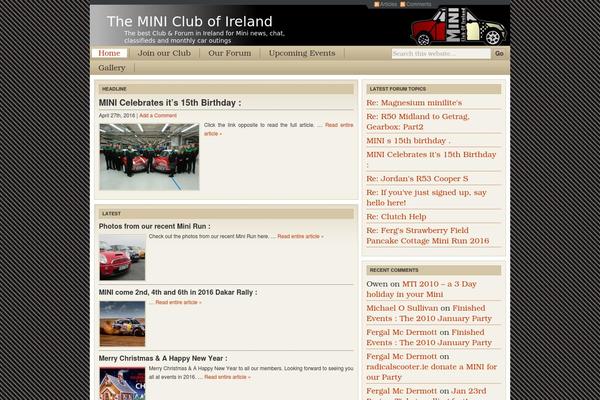
Task: Click the Christmas house thumbnail
Action: coord(122,384)
